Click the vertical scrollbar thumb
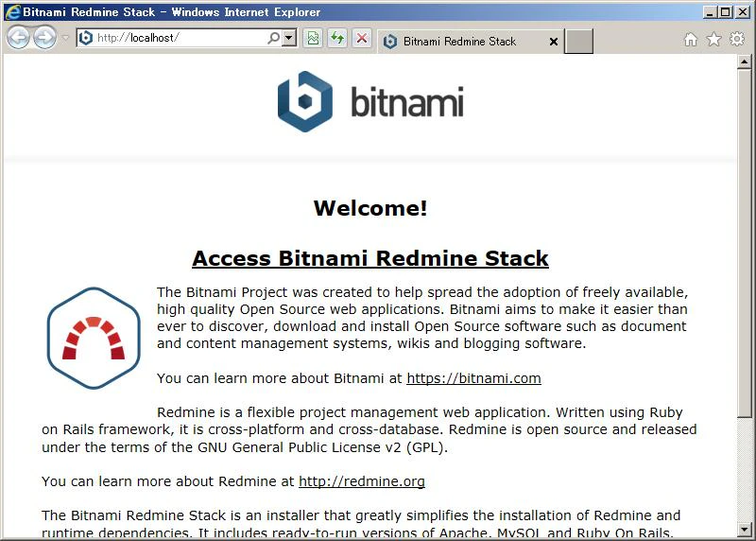Viewport: 756px width, 541px height. [744, 244]
